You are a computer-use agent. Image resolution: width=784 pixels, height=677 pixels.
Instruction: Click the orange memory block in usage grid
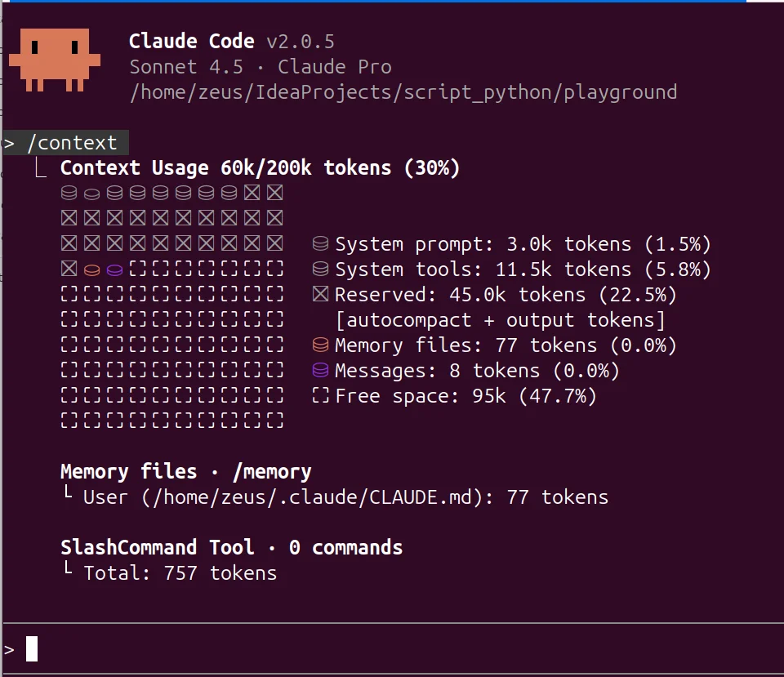(x=91, y=270)
